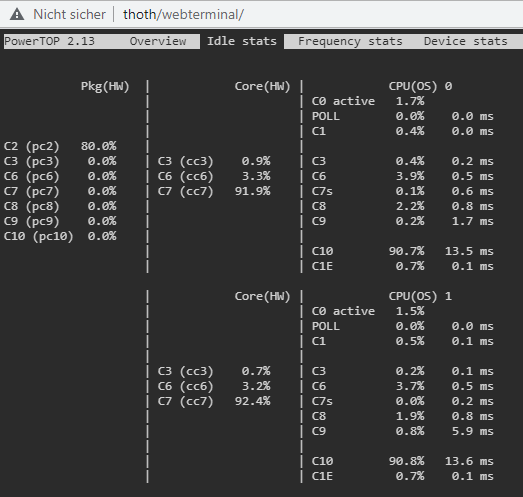Image resolution: width=523 pixels, height=497 pixels.
Task: Click the 3.3% core C6 value
Action: [x=256, y=176]
